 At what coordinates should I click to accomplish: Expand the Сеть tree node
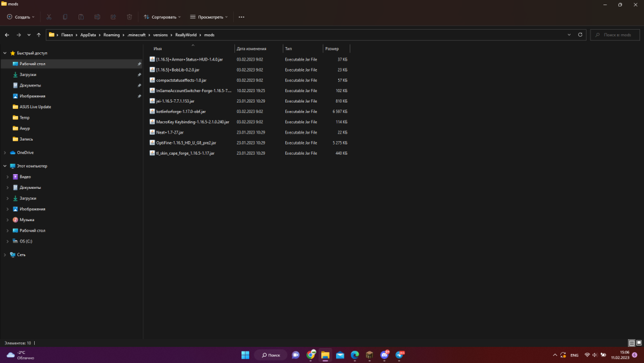5,255
